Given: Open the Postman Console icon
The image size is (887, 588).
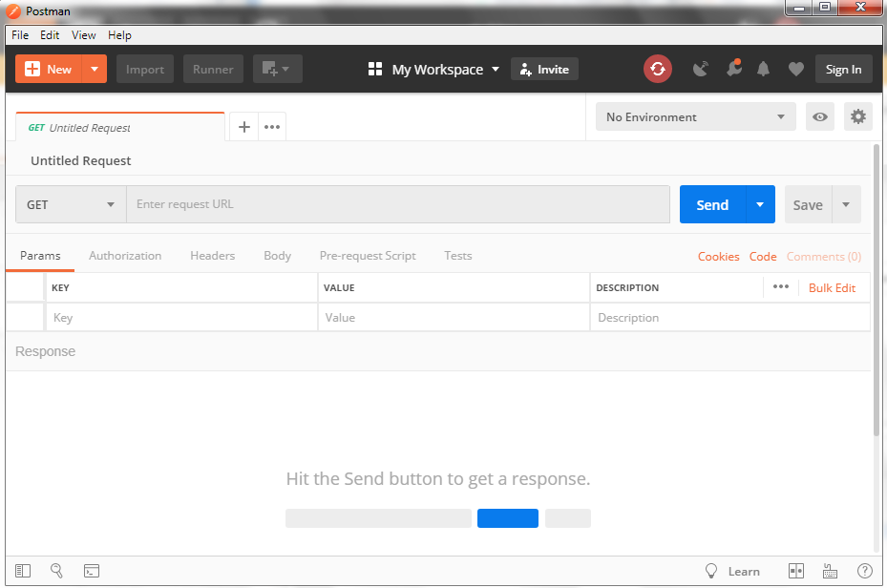Looking at the screenshot, I should [x=91, y=571].
